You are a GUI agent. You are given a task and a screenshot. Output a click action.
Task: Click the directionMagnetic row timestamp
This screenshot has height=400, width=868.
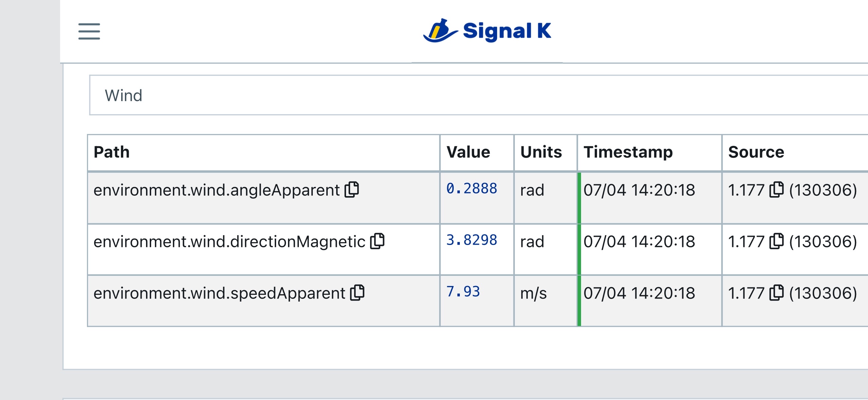639,242
